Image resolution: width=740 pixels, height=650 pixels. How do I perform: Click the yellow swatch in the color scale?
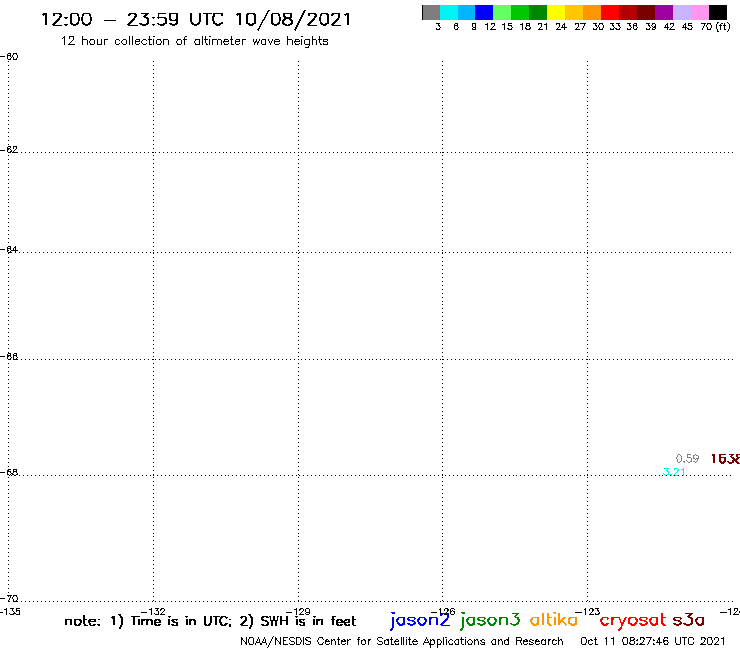coord(556,12)
